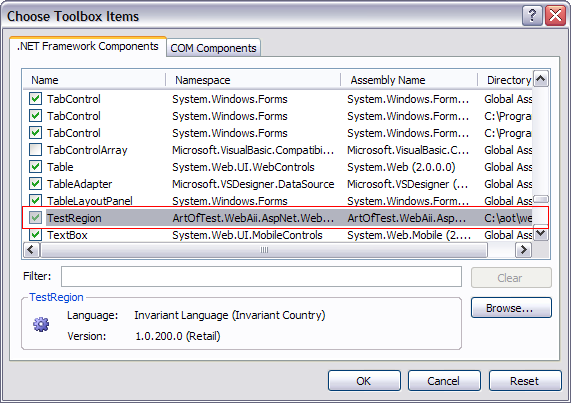Close the Choose Toolbox Items dialog
The width and height of the screenshot is (571, 403).
point(555,16)
